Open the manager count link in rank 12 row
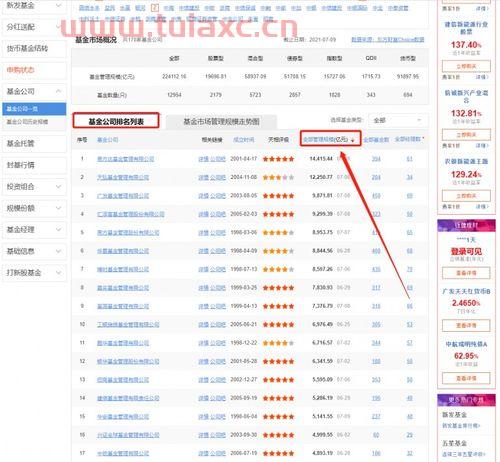Viewport: 500px width, 462px height. click(x=410, y=361)
